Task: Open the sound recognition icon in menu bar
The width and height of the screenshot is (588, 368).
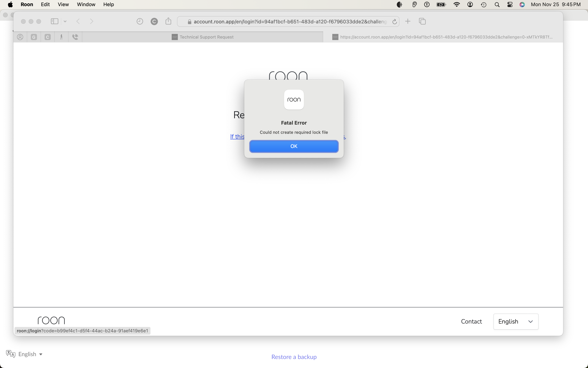Action: 399,5
